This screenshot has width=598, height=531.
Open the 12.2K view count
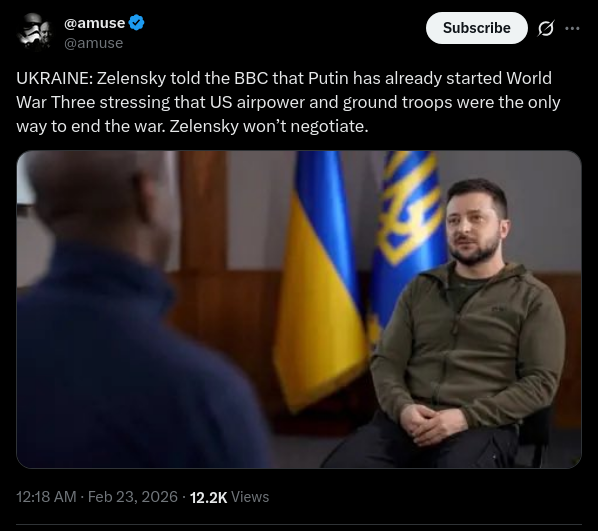click(208, 497)
